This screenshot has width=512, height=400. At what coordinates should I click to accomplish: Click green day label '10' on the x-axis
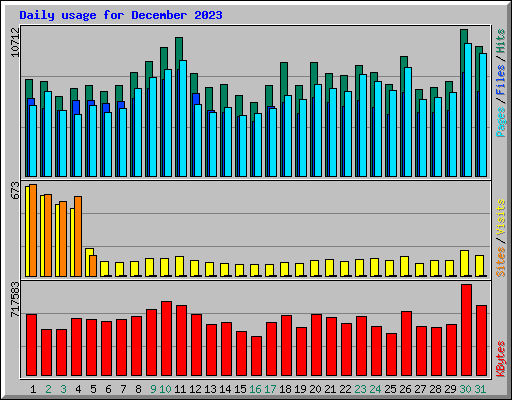point(165,389)
